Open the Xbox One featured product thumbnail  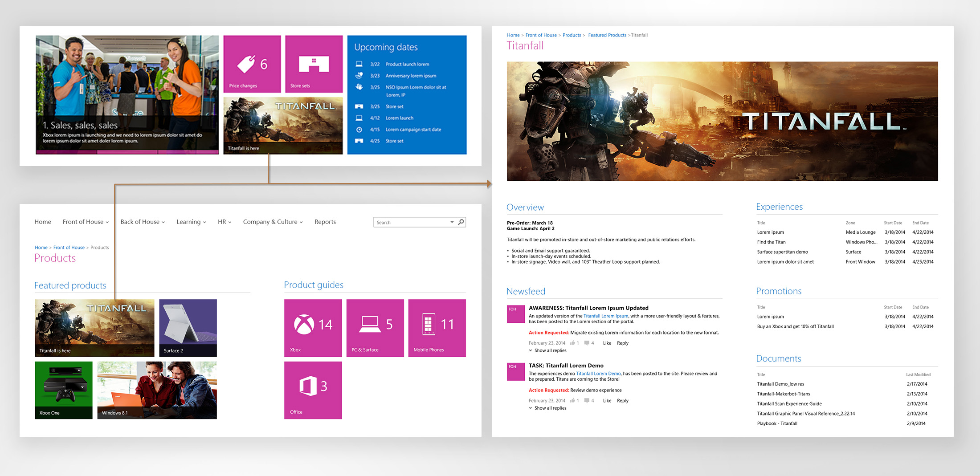[64, 390]
